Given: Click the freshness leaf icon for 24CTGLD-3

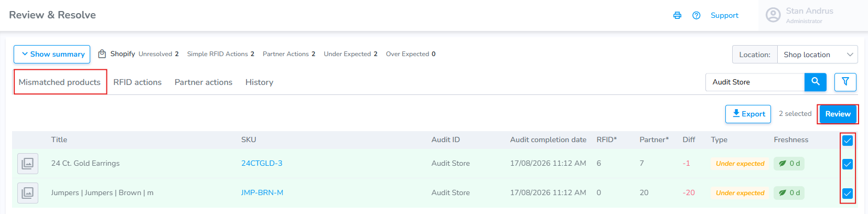Looking at the screenshot, I should point(783,164).
